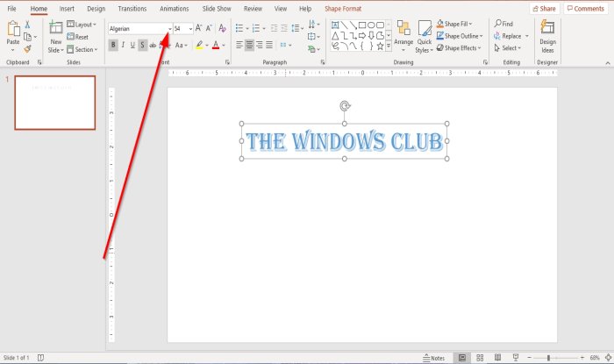
Task: Open Change Case Aa dropdown
Action: point(181,46)
